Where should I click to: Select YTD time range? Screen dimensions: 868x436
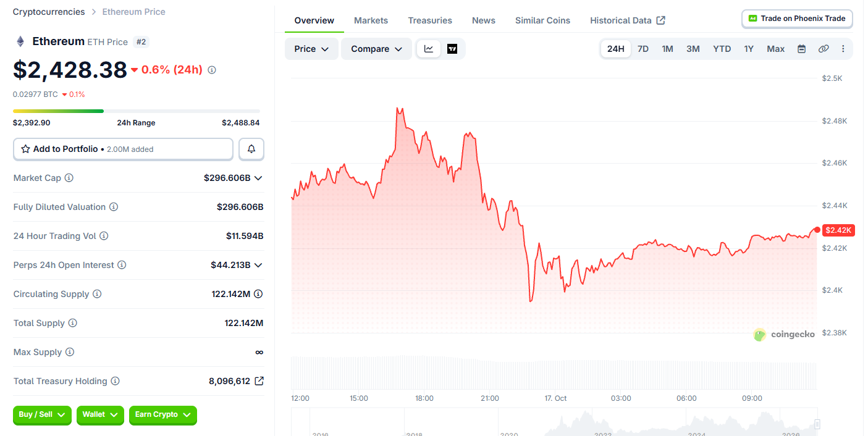pyautogui.click(x=722, y=49)
